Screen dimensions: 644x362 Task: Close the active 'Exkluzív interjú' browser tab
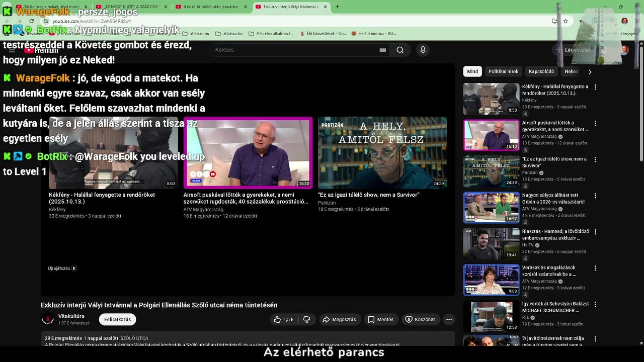[x=325, y=7]
